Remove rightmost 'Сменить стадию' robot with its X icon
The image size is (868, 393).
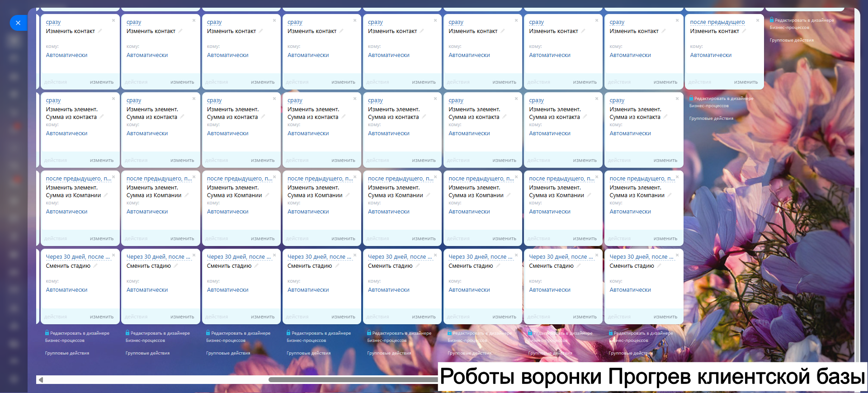[677, 255]
